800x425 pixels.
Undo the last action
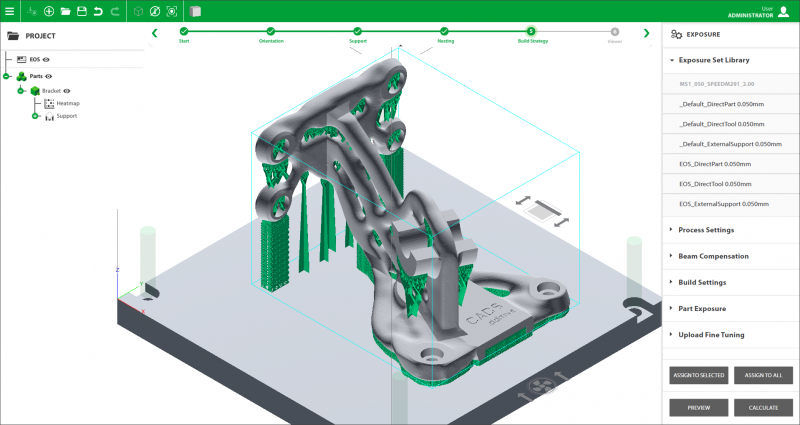pos(97,11)
